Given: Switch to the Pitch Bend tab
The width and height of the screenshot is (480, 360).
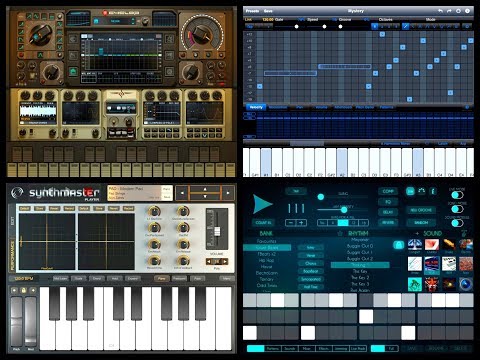Looking at the screenshot, I should [365, 107].
